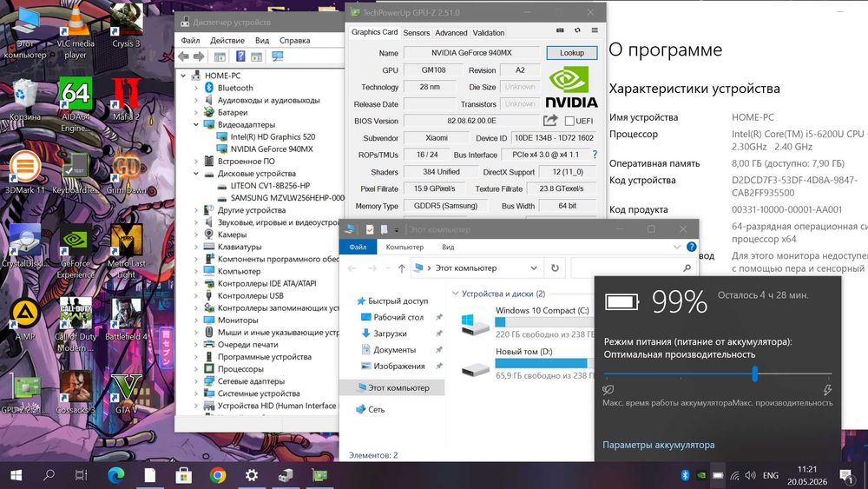The image size is (868, 489).
Task: Click Explorer refresh button next to address bar
Action: point(555,268)
